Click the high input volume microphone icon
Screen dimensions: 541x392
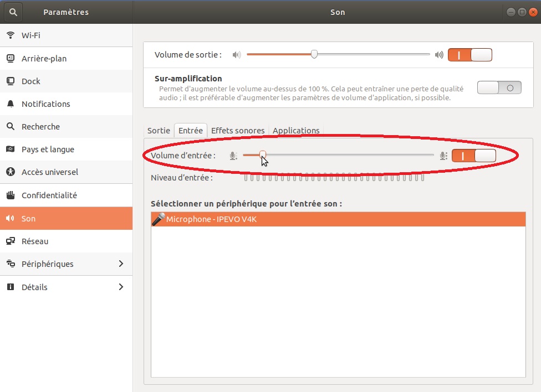pyautogui.click(x=443, y=156)
